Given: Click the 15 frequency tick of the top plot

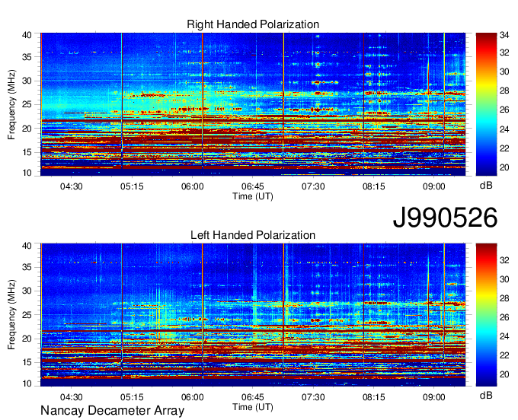Looking at the screenshot, I should coord(27,152).
